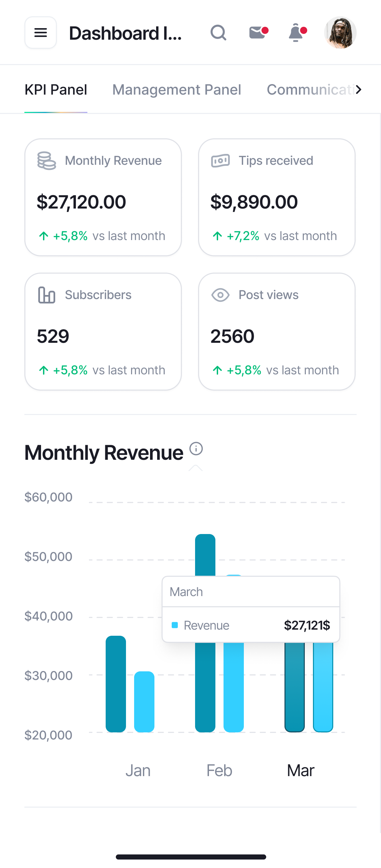Click the user profile avatar

[x=340, y=33]
